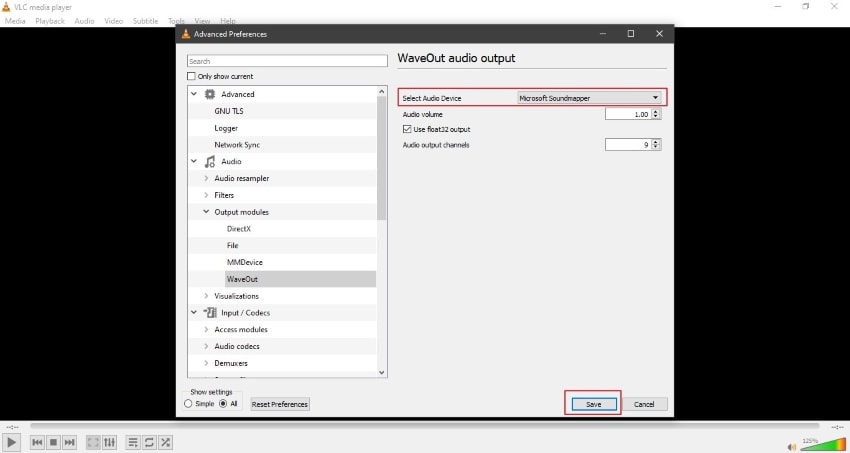Expand the Demuxers node
This screenshot has width=850, height=453.
pyautogui.click(x=206, y=363)
